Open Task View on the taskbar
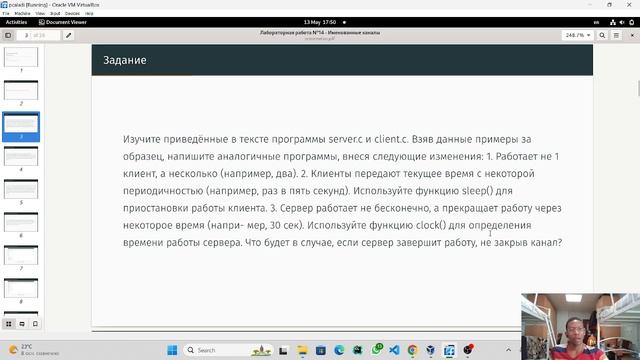Image resolution: width=640 pixels, height=360 pixels. click(x=283, y=350)
